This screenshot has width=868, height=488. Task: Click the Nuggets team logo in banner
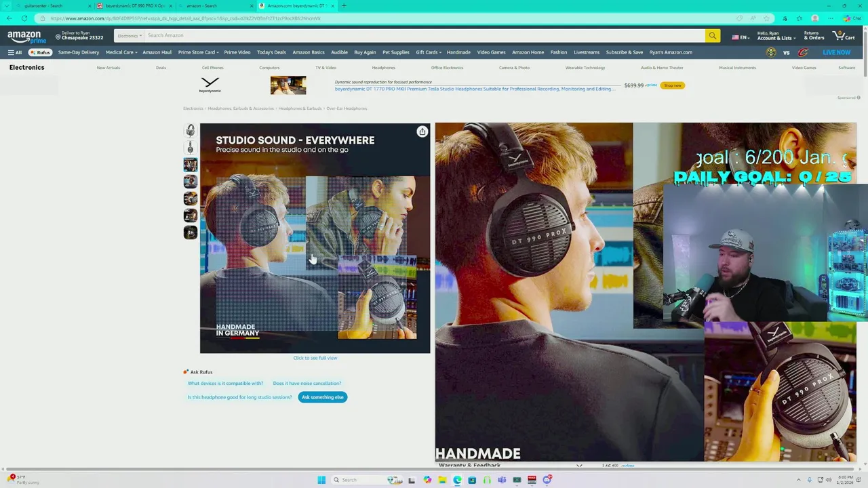coord(771,52)
